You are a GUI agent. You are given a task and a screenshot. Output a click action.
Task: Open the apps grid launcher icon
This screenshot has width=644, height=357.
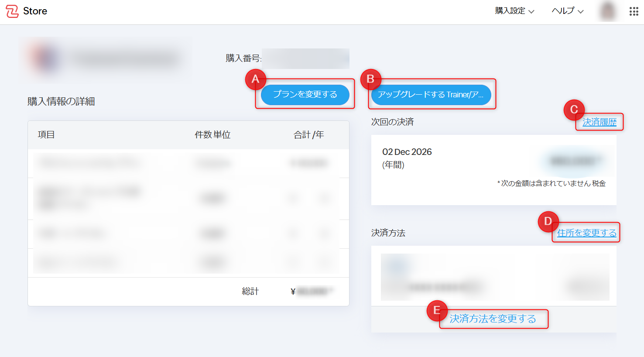click(634, 11)
